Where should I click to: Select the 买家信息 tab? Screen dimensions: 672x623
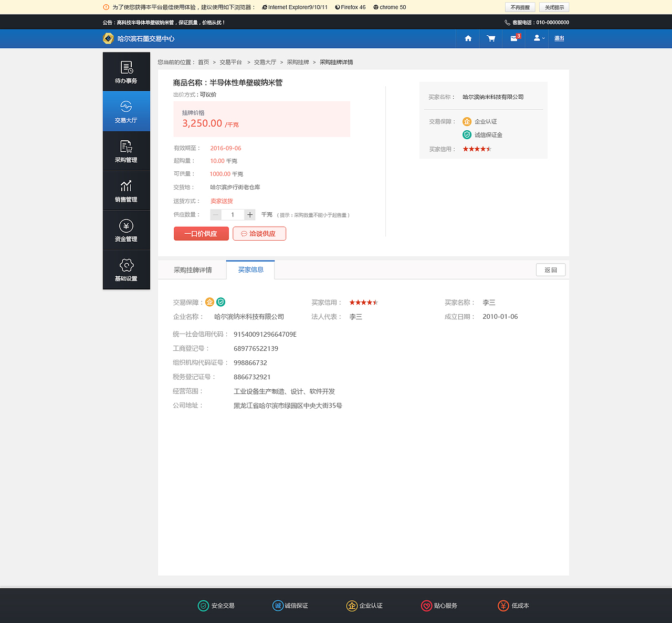250,269
